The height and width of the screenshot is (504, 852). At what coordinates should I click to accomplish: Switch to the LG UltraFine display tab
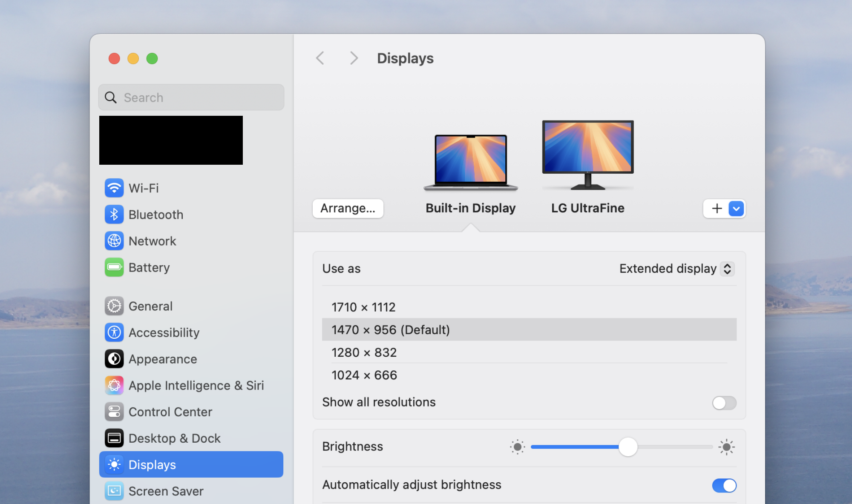pyautogui.click(x=588, y=208)
